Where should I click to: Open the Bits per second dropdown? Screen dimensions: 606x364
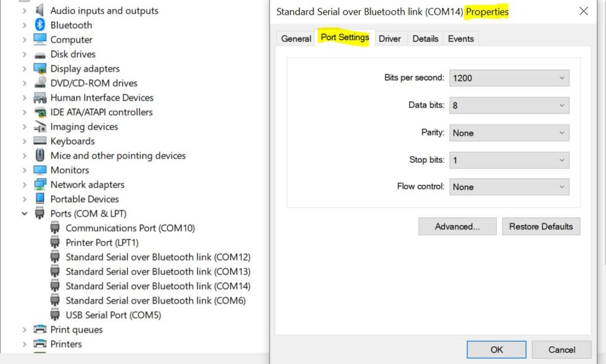(509, 78)
